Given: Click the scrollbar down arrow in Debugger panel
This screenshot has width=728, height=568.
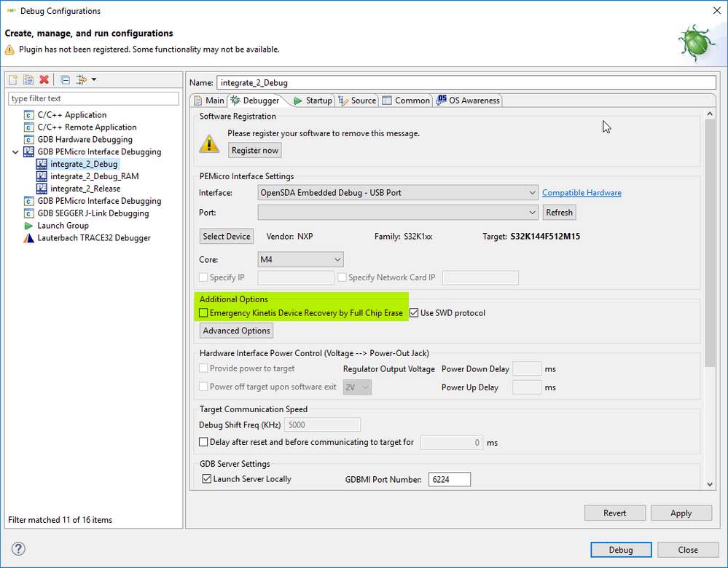Looking at the screenshot, I should pos(710,484).
